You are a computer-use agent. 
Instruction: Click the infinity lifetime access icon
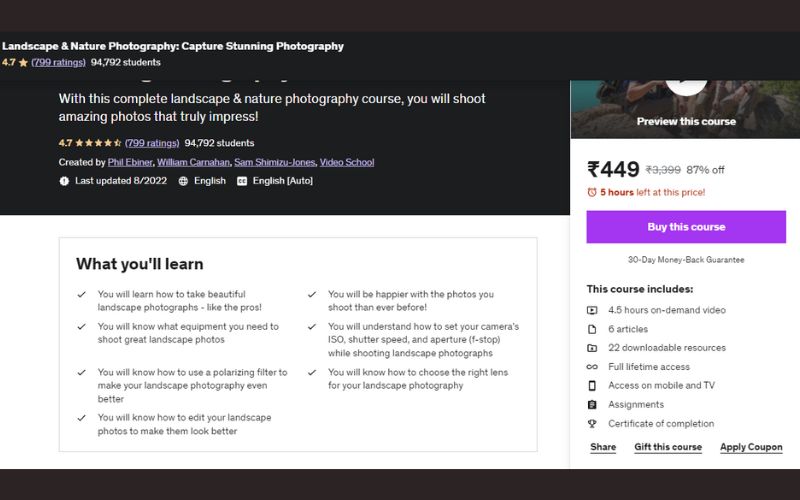tap(592, 367)
